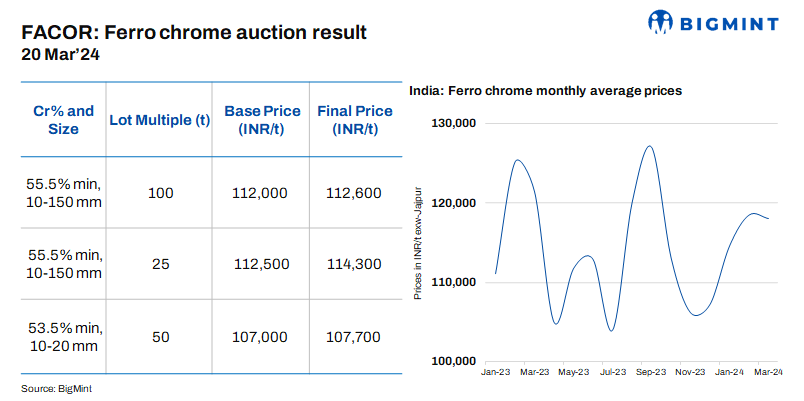Click the Sep-23 peak on price line

(x=650, y=146)
